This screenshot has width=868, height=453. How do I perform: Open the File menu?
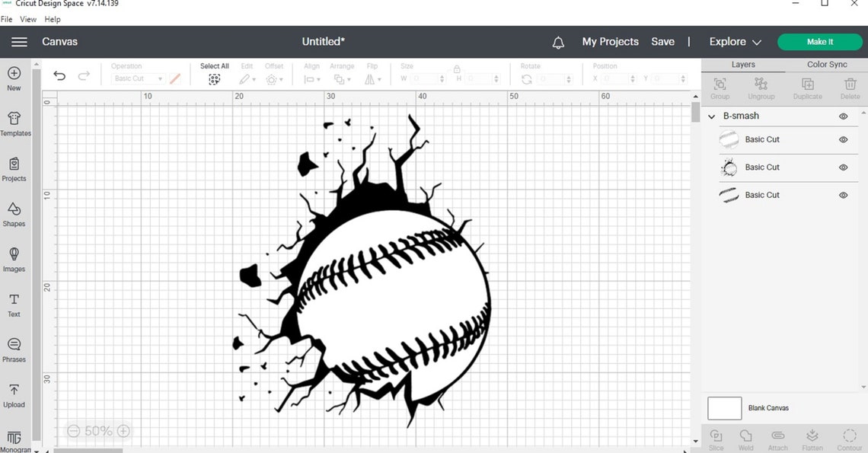[7, 19]
